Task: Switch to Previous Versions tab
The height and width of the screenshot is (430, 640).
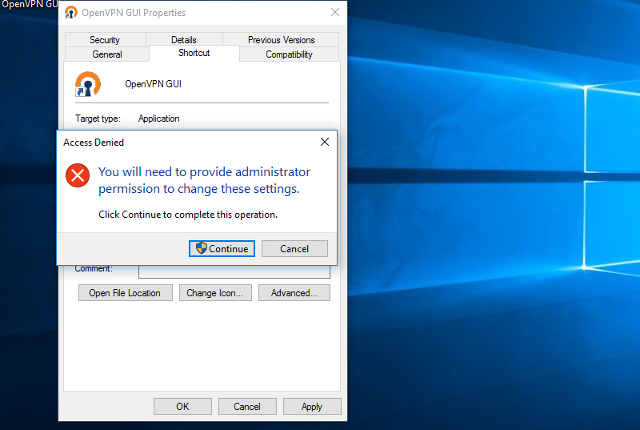Action: 281,40
